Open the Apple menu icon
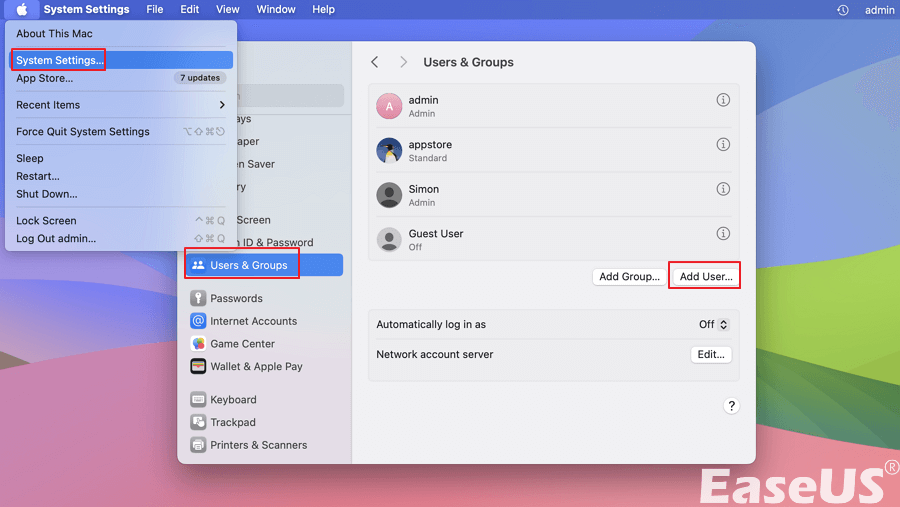 tap(21, 9)
